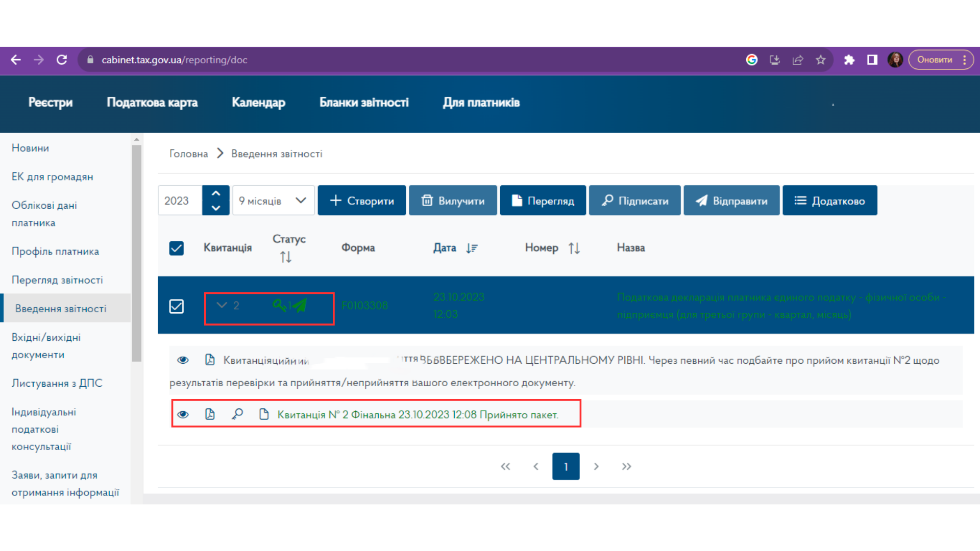Bookmark page with the star icon
Viewport: 980px width, 551px height.
point(821,60)
